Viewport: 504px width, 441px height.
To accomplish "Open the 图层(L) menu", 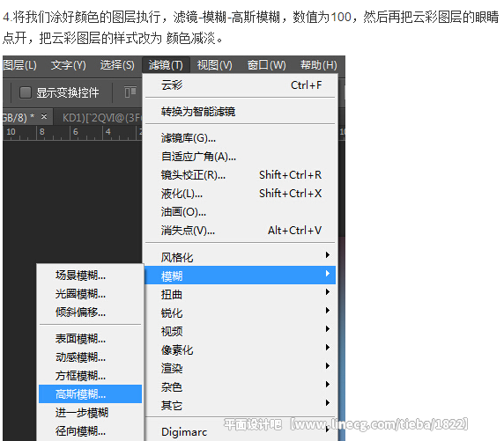I will pyautogui.click(x=19, y=65).
